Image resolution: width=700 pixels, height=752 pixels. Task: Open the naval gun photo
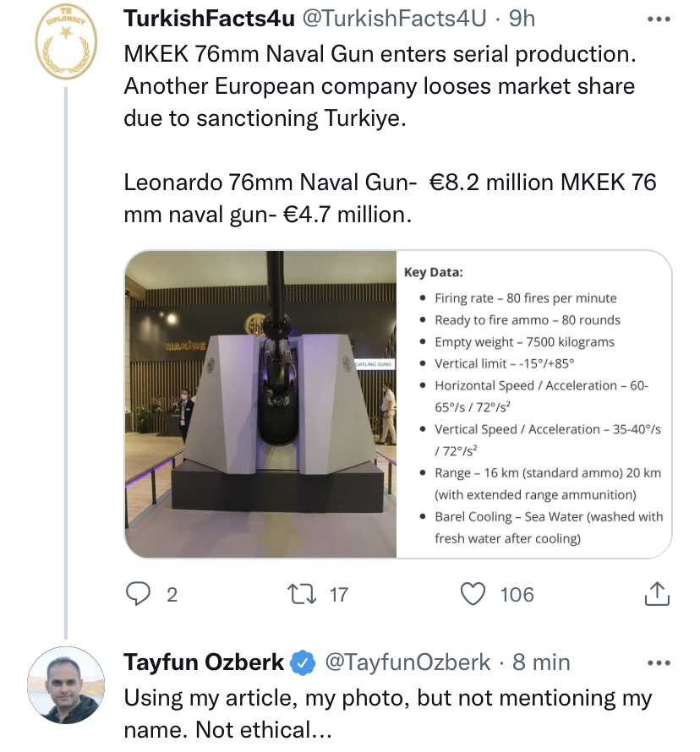point(260,404)
